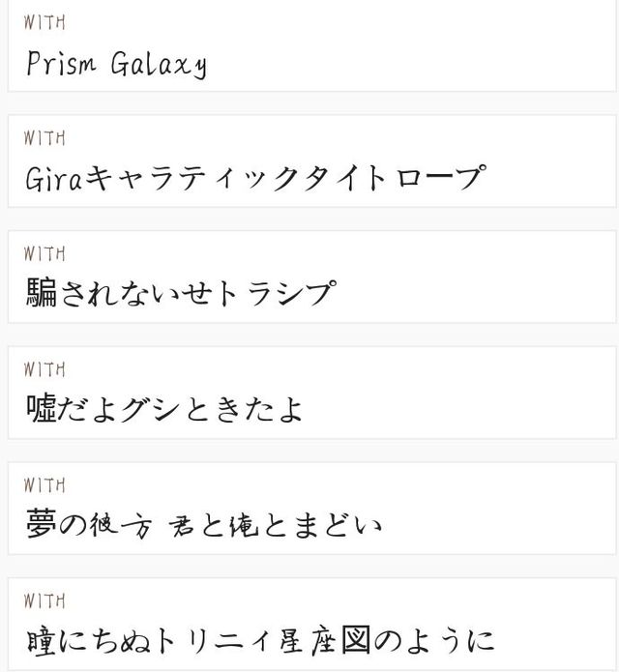Image resolution: width=619 pixels, height=672 pixels.
Task: Click 君と俺とまどい text in fifth card
Action: [275, 525]
